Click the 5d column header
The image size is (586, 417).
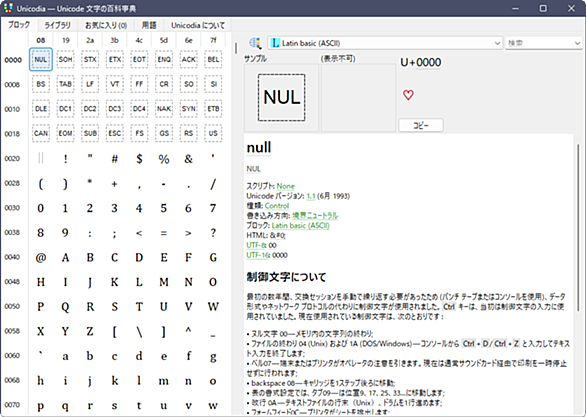tap(164, 40)
